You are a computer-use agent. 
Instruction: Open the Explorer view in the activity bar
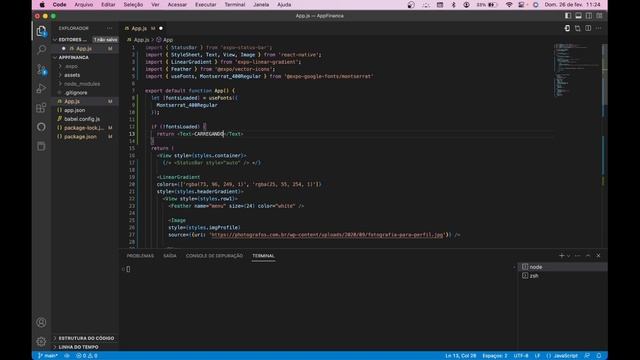pos(41,31)
